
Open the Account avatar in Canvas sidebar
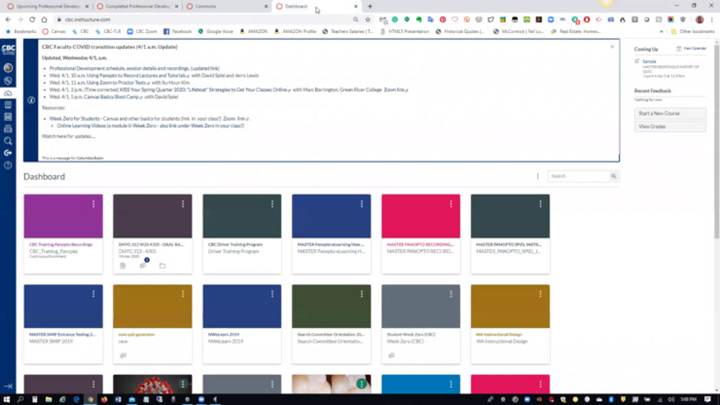[8, 68]
